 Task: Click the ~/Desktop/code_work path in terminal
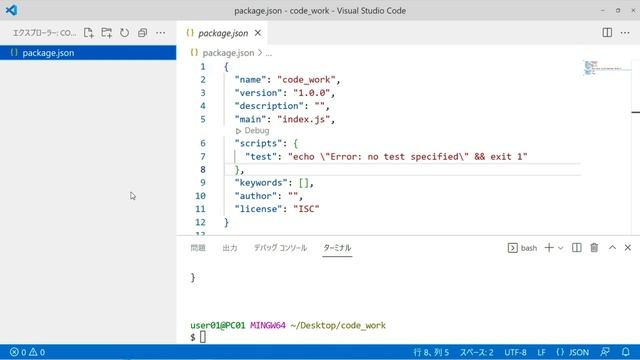338,325
